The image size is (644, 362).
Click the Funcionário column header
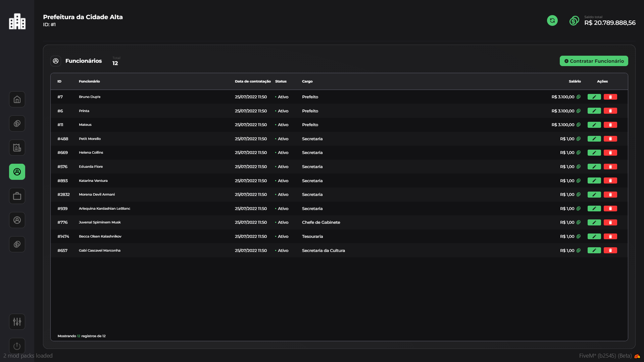pyautogui.click(x=89, y=82)
